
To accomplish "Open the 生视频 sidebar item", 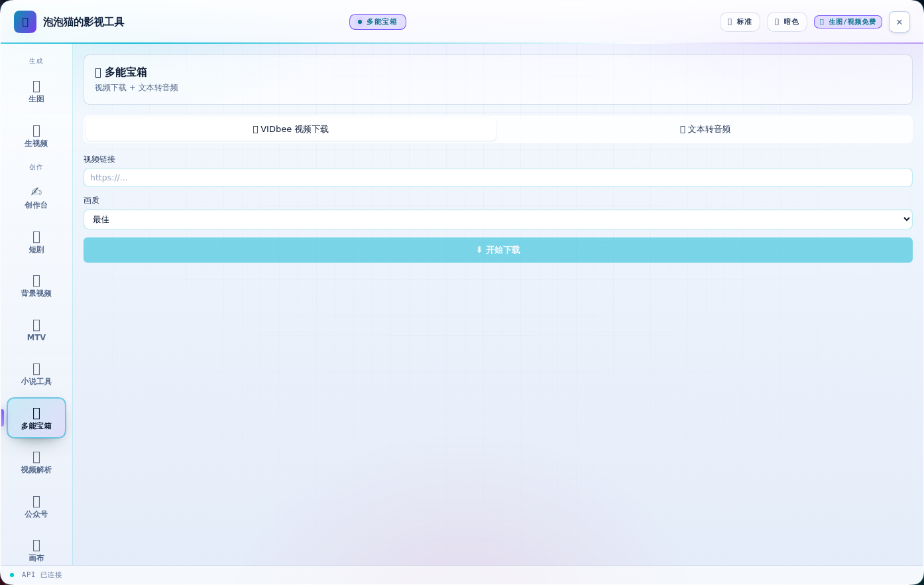I will click(x=36, y=136).
